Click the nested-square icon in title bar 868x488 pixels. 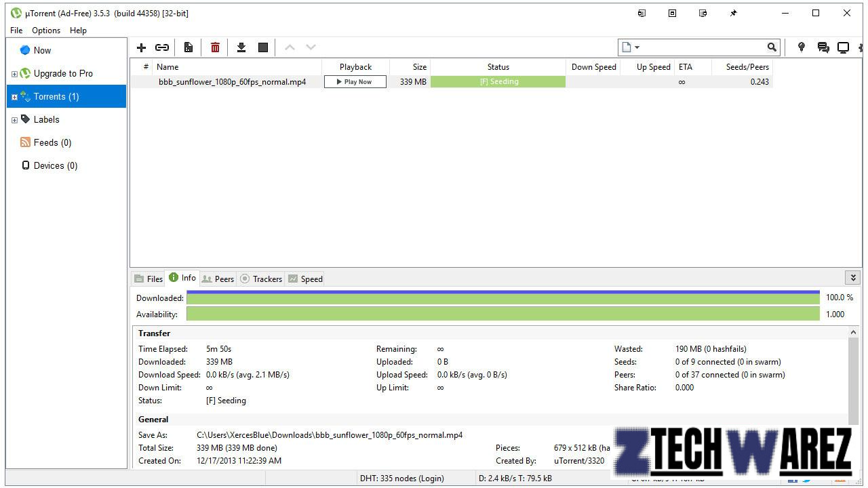(x=672, y=13)
